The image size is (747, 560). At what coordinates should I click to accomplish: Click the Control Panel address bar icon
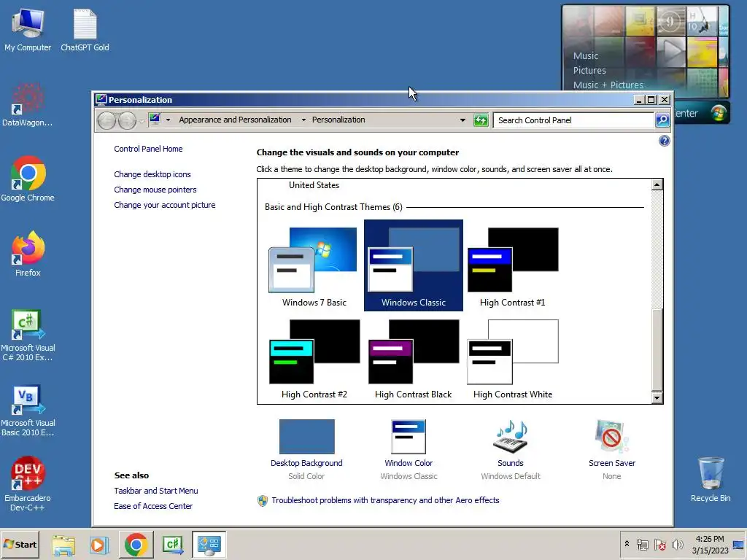[x=155, y=119]
